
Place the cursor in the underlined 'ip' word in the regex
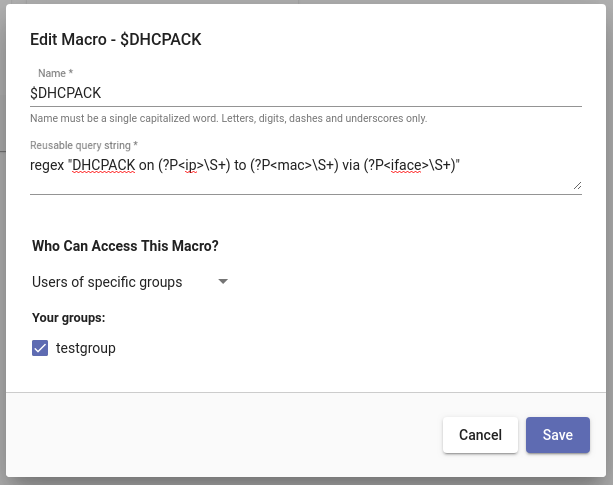tap(190, 165)
